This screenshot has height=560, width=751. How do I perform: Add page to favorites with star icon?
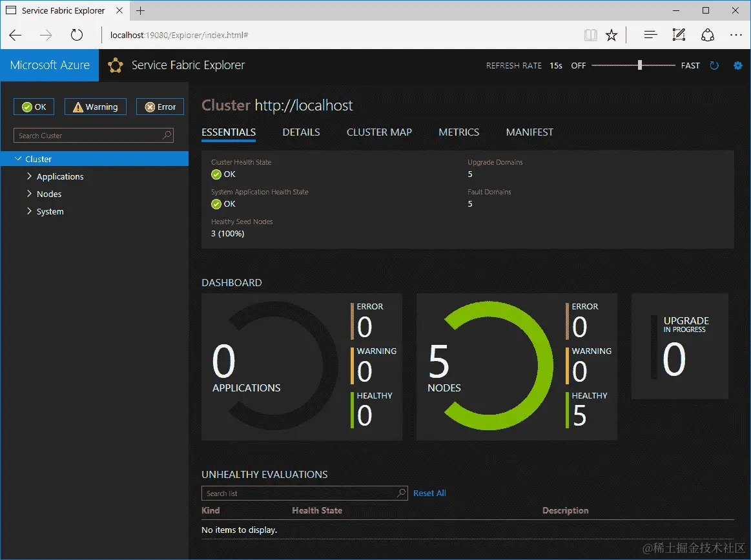pos(612,35)
